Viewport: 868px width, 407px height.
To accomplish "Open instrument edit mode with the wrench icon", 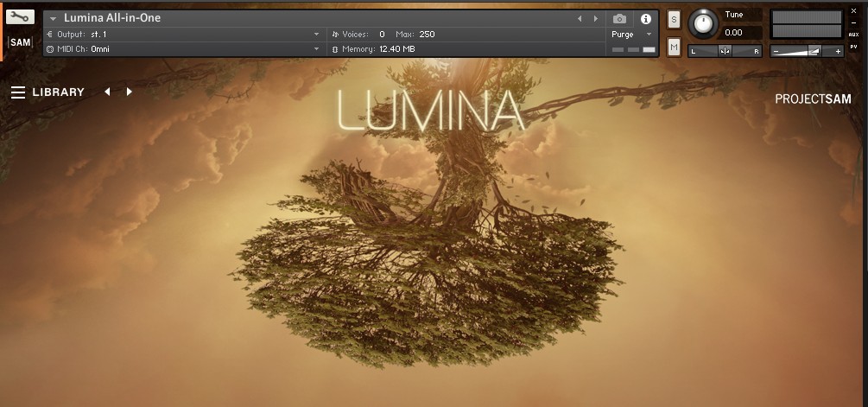I will tap(20, 16).
